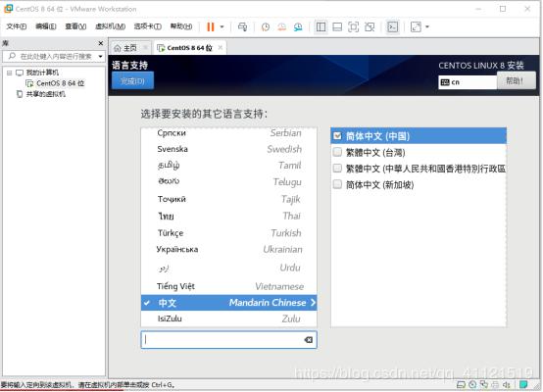Select Tamil language row

[x=229, y=166]
